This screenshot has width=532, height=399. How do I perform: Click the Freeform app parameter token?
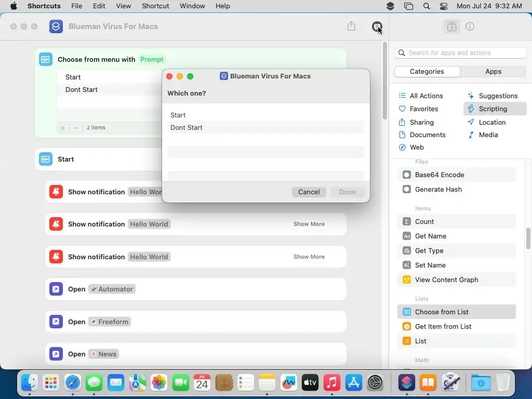click(110, 322)
